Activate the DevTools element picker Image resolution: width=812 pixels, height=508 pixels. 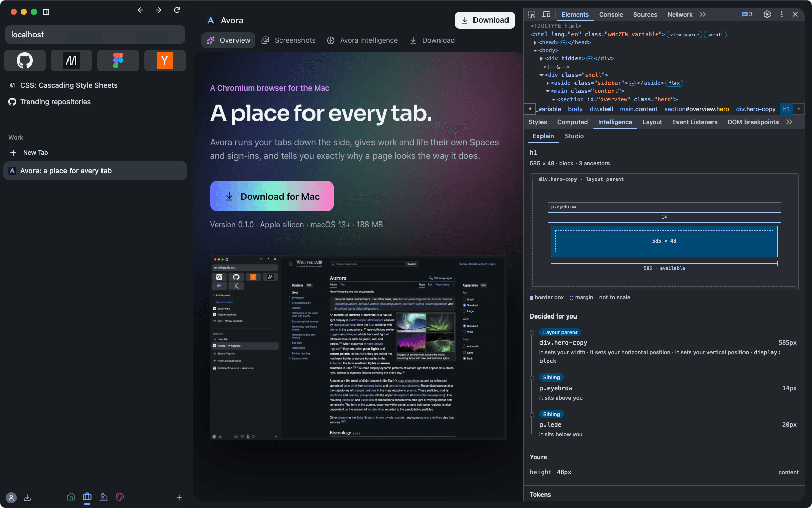point(532,14)
